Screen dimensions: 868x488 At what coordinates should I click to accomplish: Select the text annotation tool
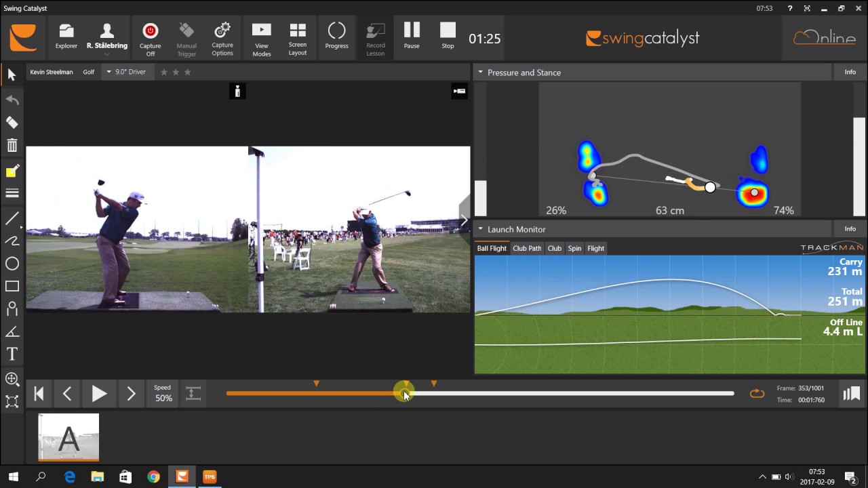click(12, 354)
